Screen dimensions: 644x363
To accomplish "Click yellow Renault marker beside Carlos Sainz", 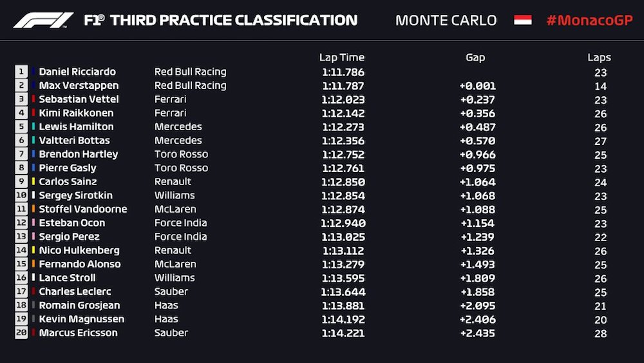I will click(33, 182).
